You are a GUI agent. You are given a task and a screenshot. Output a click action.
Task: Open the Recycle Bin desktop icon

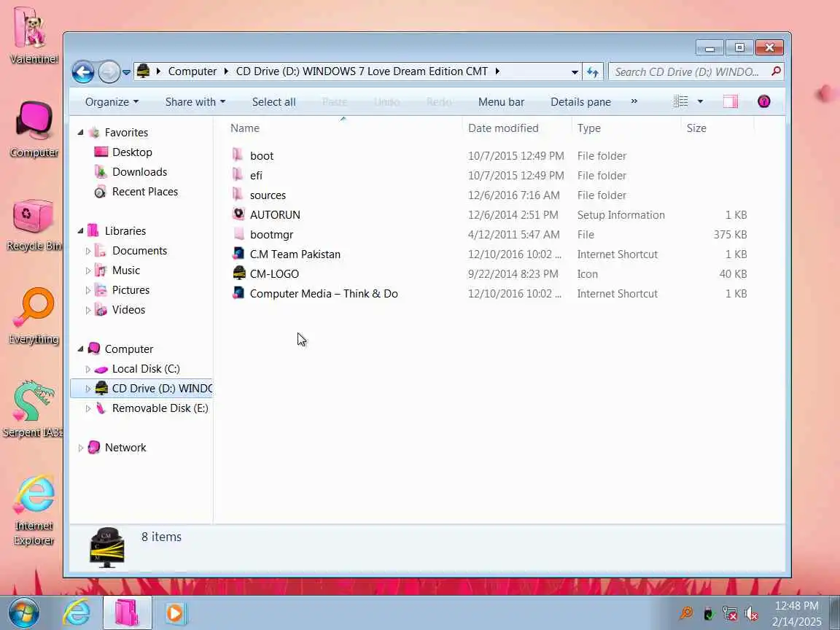pyautogui.click(x=34, y=225)
